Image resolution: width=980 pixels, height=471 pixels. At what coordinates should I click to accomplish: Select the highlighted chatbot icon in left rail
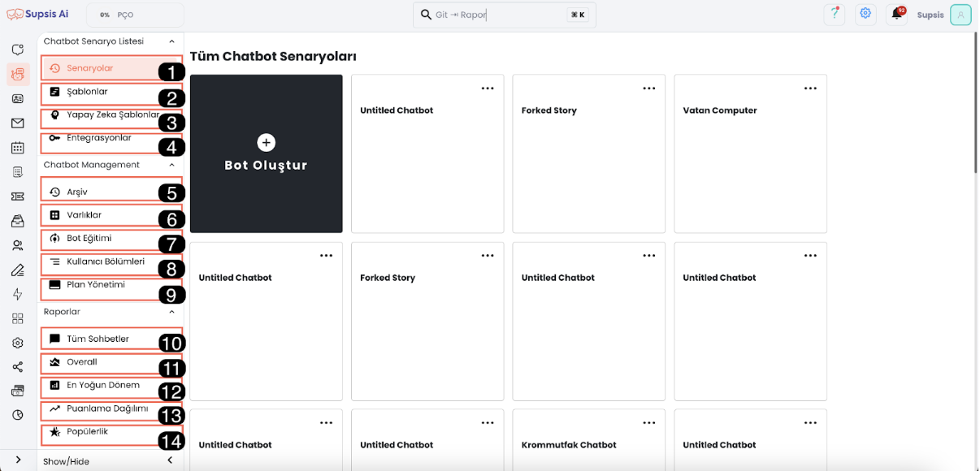coord(18,75)
